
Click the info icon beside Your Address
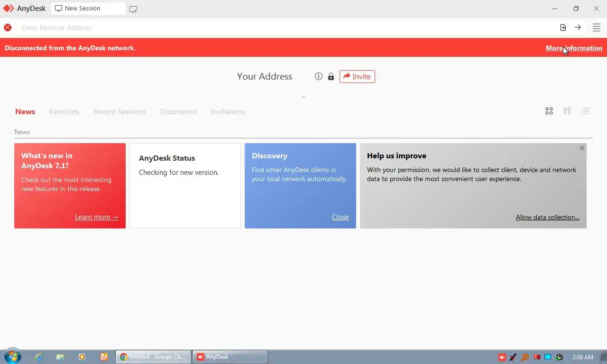point(319,76)
